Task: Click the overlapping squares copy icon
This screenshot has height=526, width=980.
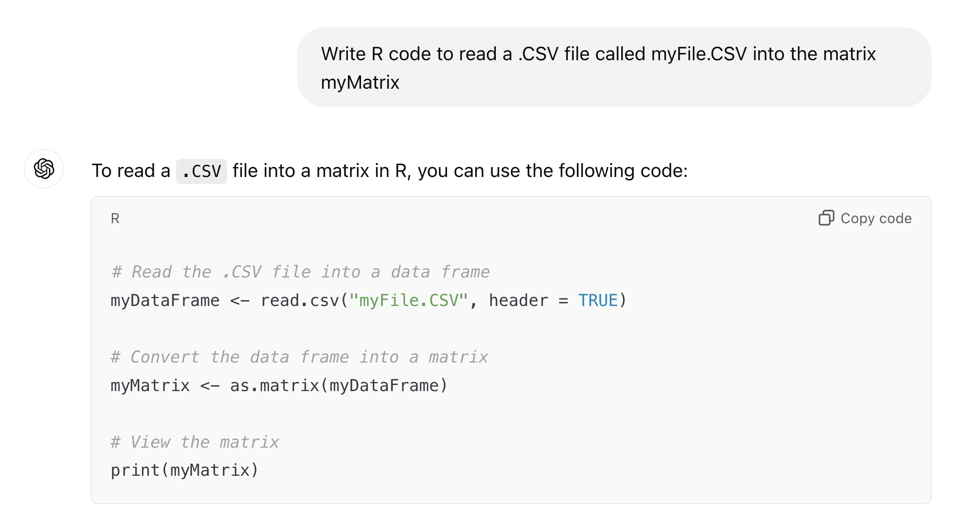Action: pyautogui.click(x=827, y=218)
